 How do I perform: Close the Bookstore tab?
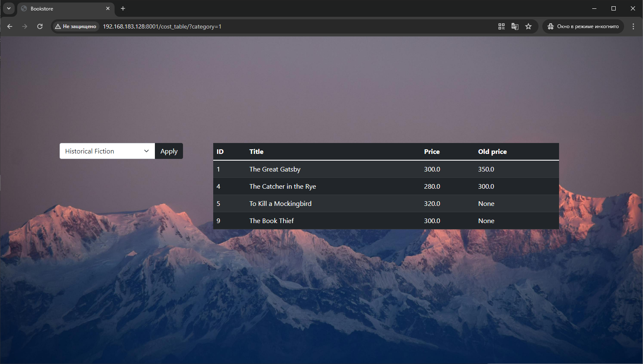coord(108,8)
